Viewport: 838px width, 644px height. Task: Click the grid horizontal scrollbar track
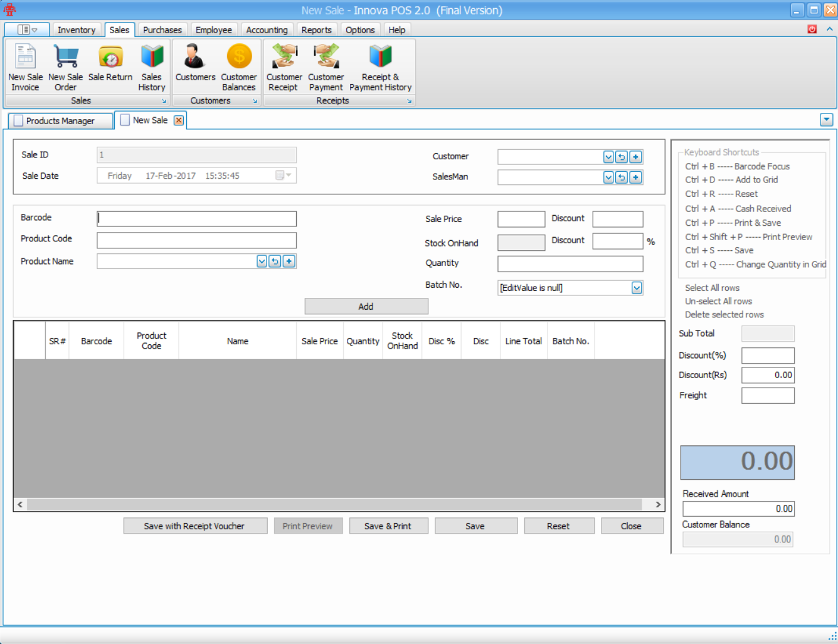click(334, 504)
